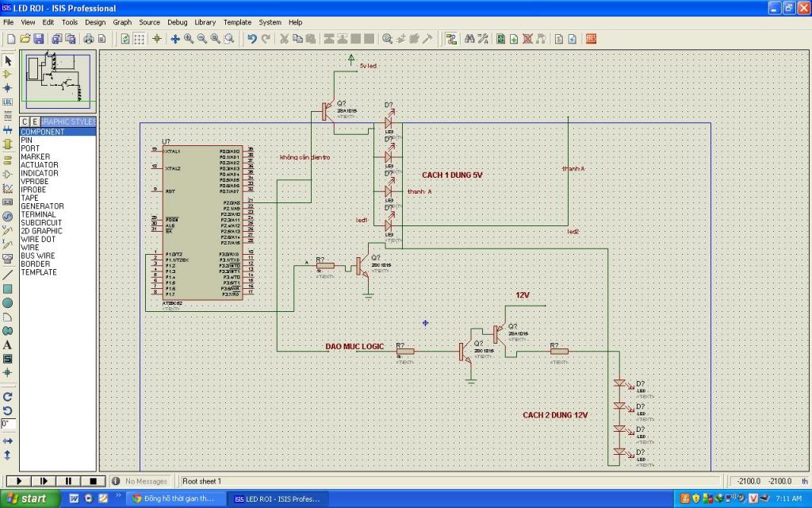Open the Template menu
Screen dimensions: 812x508
point(237,22)
